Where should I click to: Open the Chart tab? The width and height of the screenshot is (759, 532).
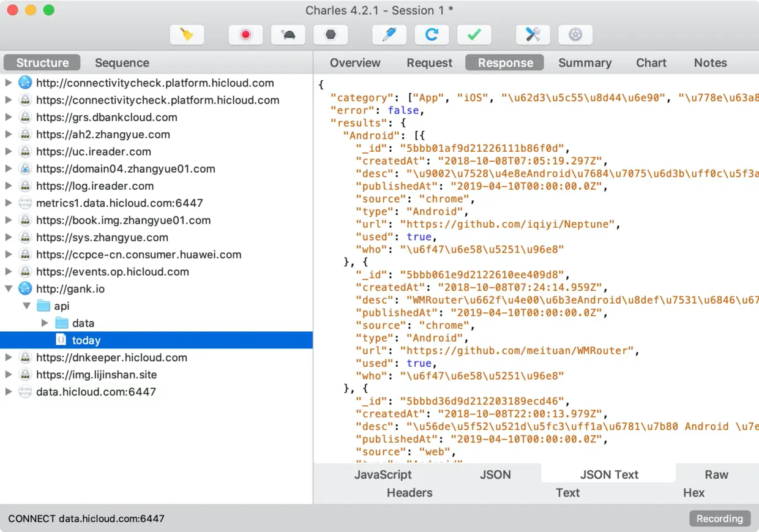(x=651, y=62)
